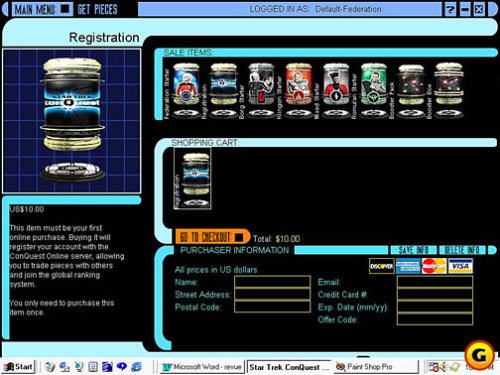This screenshot has width=500, height=375.
Task: Click the Registration item in shopping cart
Action: 192,179
